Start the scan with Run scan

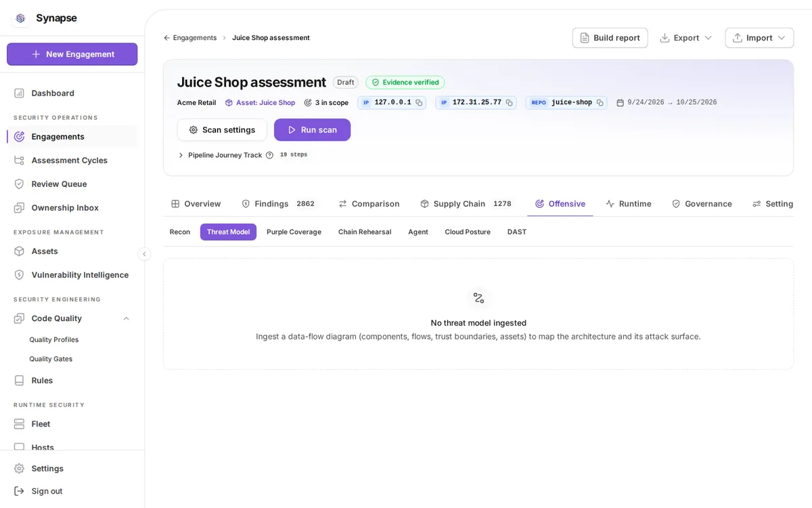click(x=312, y=130)
